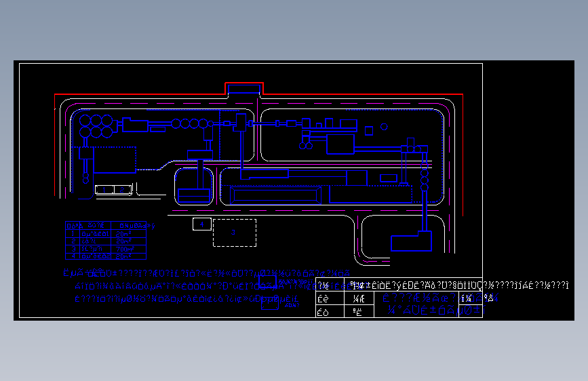
Task: Click the 20m² cell in table row 2
Action: [x=128, y=241]
